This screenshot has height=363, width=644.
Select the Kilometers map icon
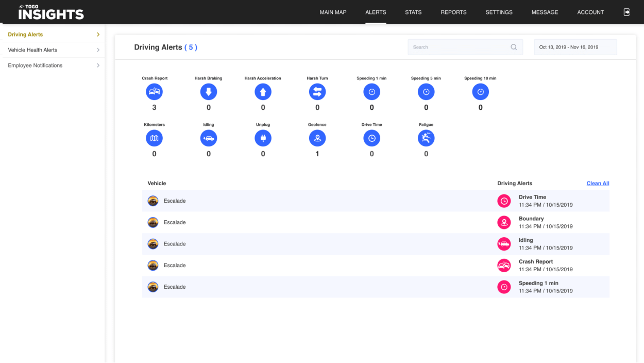click(x=154, y=138)
